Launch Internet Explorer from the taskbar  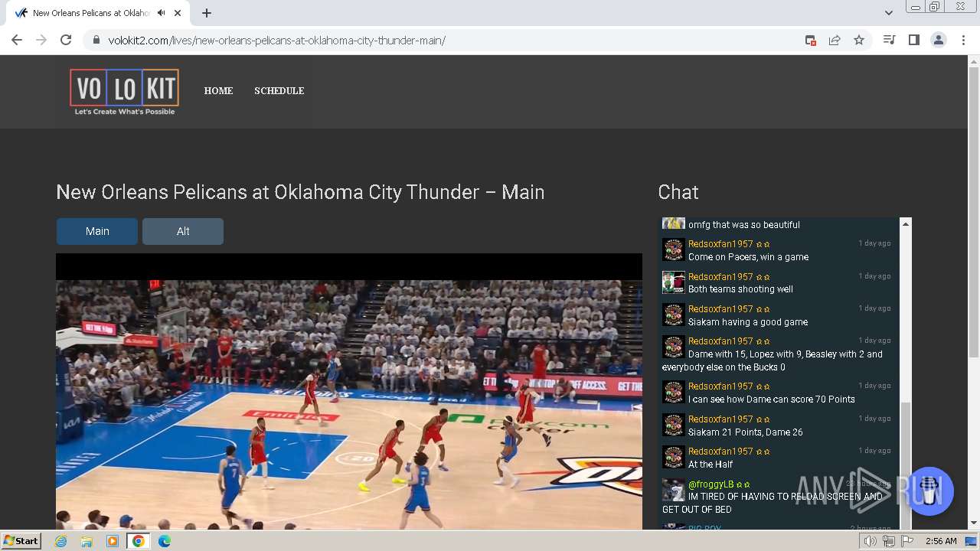[x=61, y=541]
